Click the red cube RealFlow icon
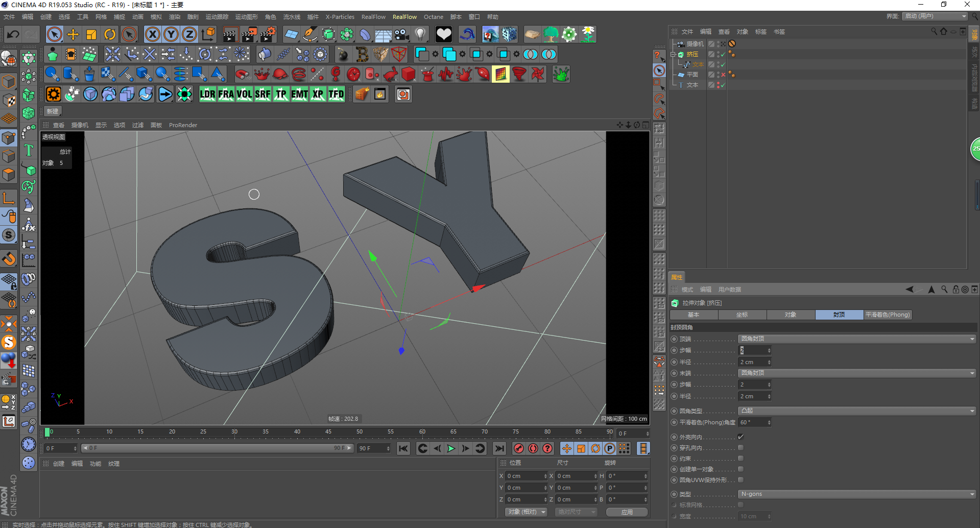 [409, 74]
